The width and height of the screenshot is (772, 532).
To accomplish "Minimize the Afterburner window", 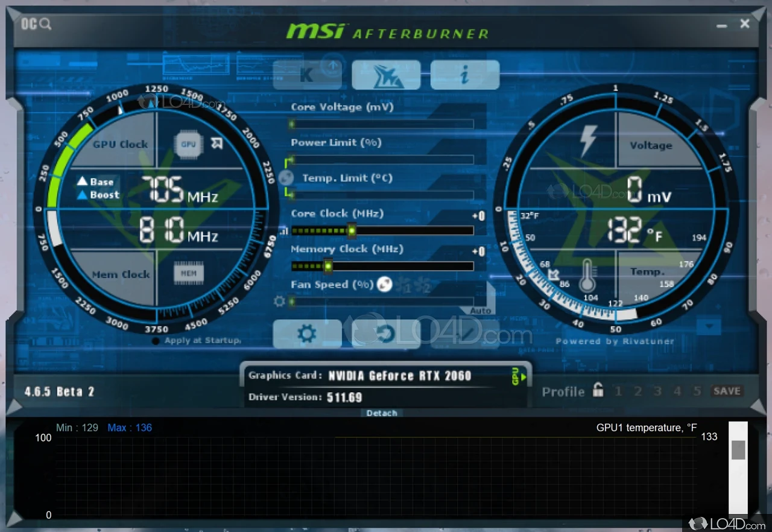I will (x=722, y=26).
